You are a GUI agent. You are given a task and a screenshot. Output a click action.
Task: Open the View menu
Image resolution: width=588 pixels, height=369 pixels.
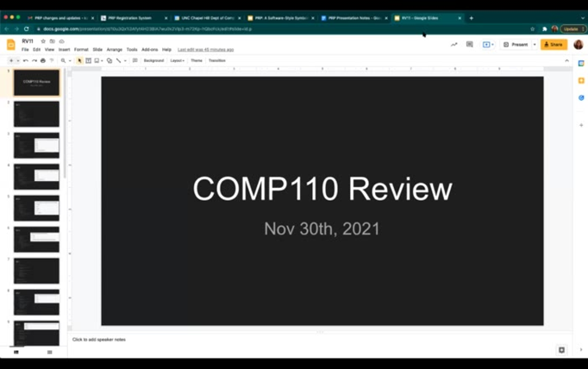[x=49, y=49]
